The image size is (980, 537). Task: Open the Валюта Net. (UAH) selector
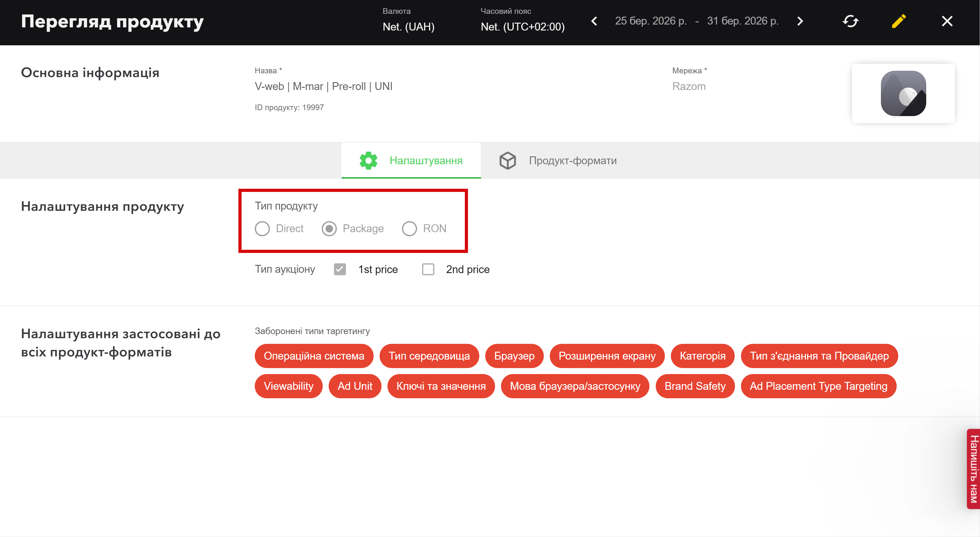pyautogui.click(x=408, y=27)
